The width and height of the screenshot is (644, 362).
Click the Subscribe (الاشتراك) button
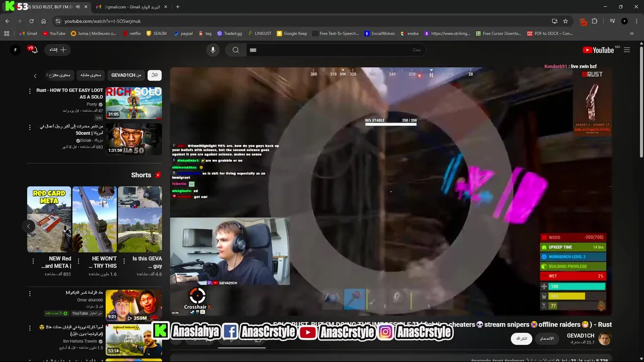(522, 338)
